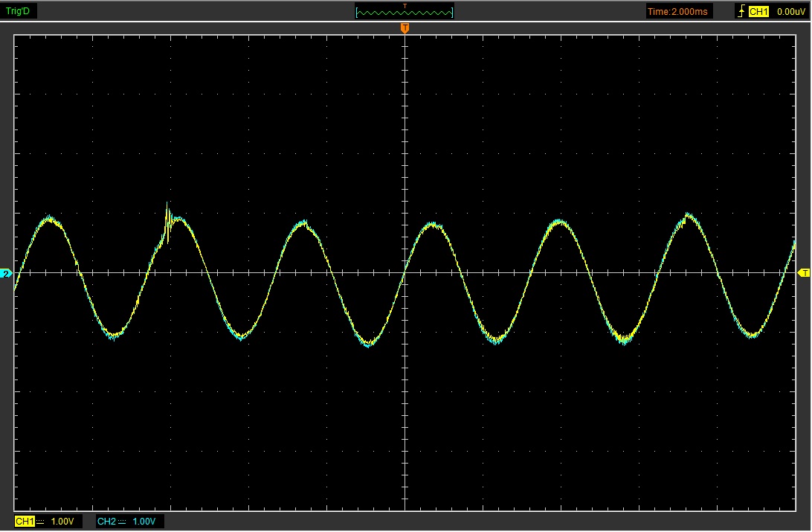Screen dimensions: 812x532
Task: Open the Time 2.000ms timebase setting
Action: pos(679,11)
